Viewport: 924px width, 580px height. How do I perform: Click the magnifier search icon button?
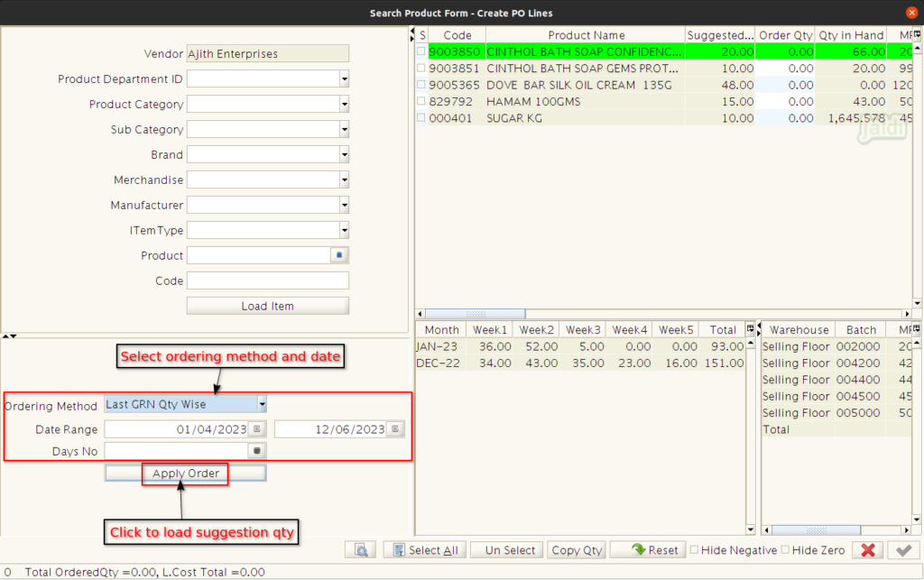click(361, 550)
